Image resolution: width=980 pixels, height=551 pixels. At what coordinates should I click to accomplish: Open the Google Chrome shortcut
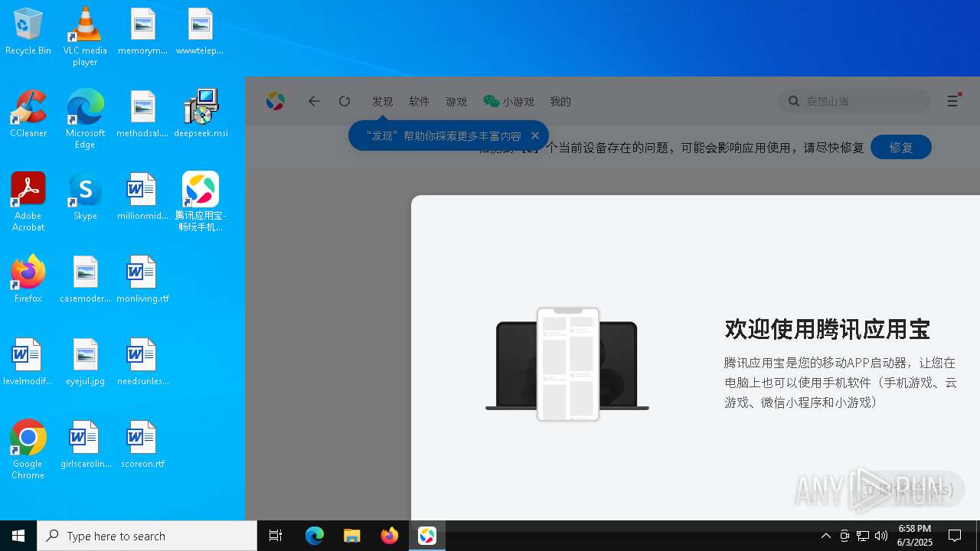[28, 449]
